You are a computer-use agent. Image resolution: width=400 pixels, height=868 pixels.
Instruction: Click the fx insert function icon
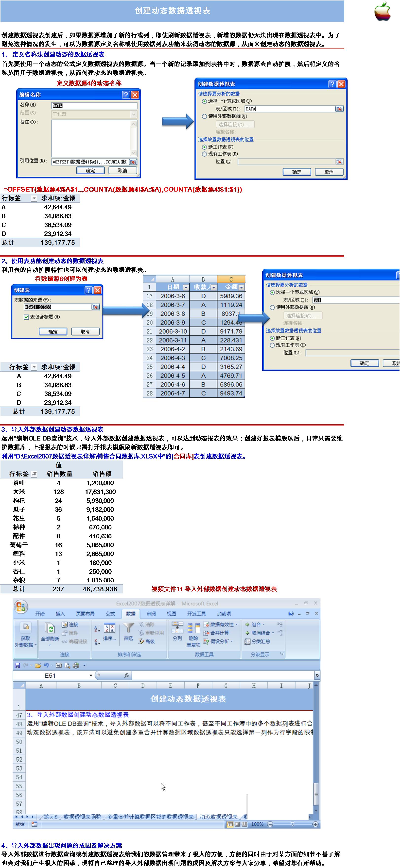(x=126, y=675)
